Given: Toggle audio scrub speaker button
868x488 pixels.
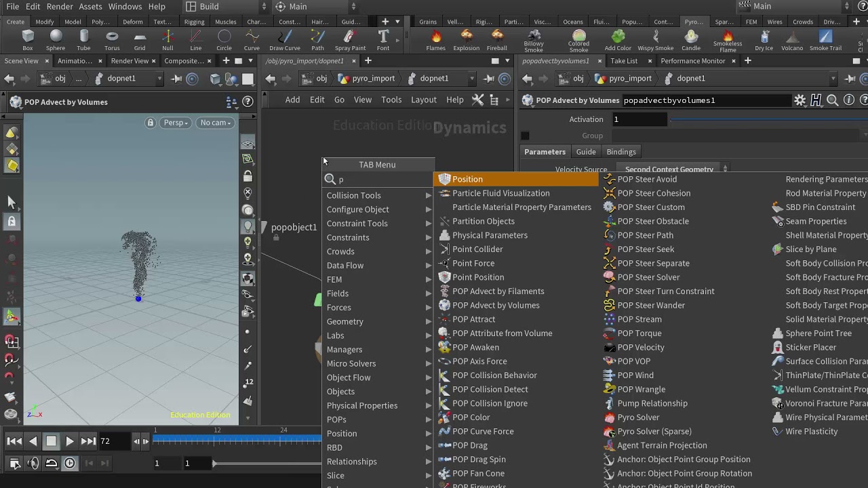Looking at the screenshot, I should [x=33, y=463].
